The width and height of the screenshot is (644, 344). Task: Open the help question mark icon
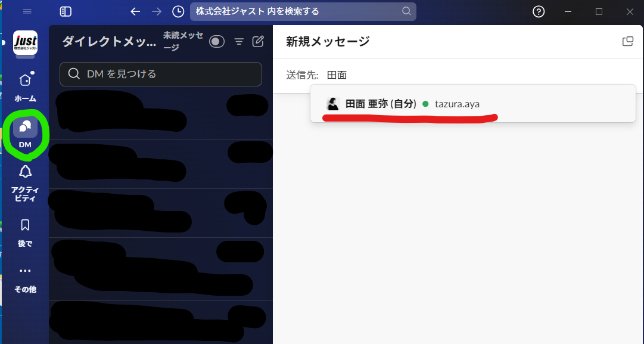(539, 11)
